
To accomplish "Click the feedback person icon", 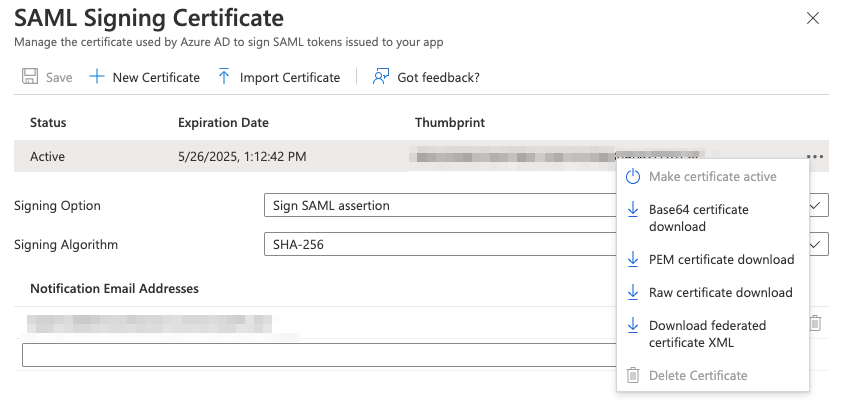I will coord(381,76).
